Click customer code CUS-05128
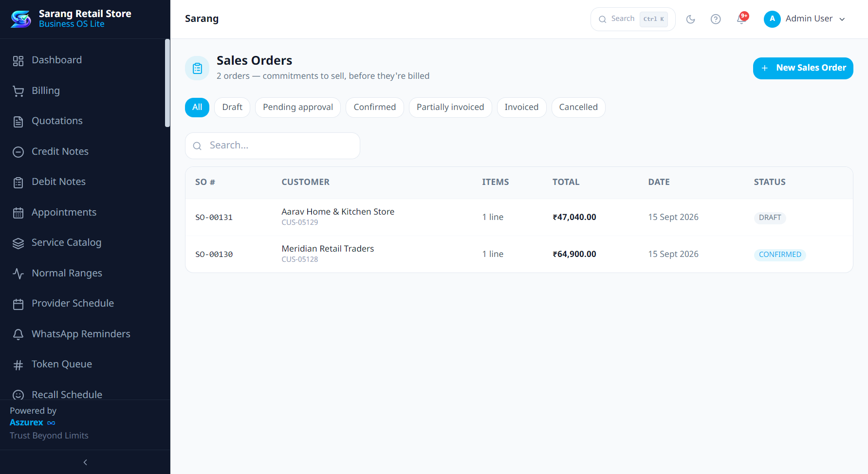This screenshot has height=474, width=868. point(299,259)
